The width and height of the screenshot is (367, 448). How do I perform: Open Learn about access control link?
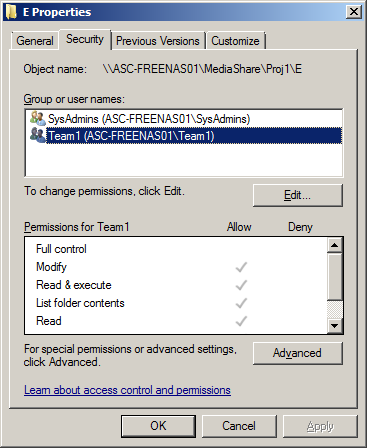(x=127, y=390)
